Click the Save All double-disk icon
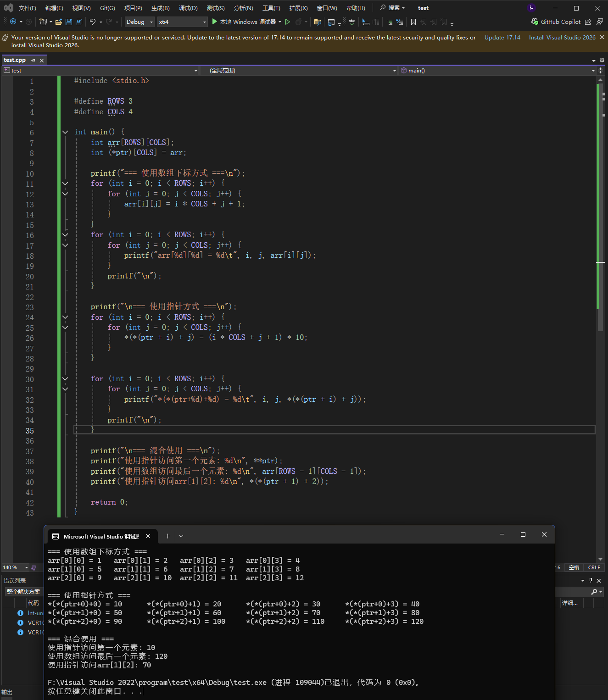This screenshot has height=700, width=608. pyautogui.click(x=79, y=22)
